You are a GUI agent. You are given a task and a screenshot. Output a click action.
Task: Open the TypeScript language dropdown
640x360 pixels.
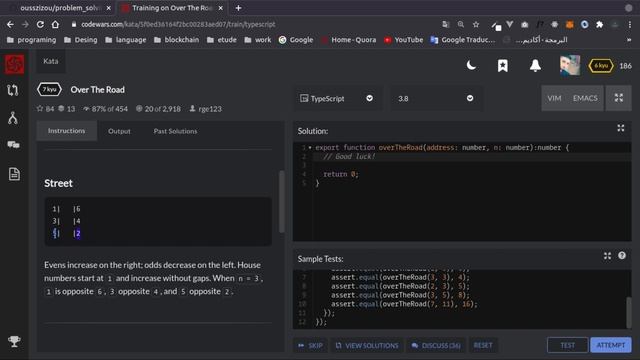click(337, 98)
